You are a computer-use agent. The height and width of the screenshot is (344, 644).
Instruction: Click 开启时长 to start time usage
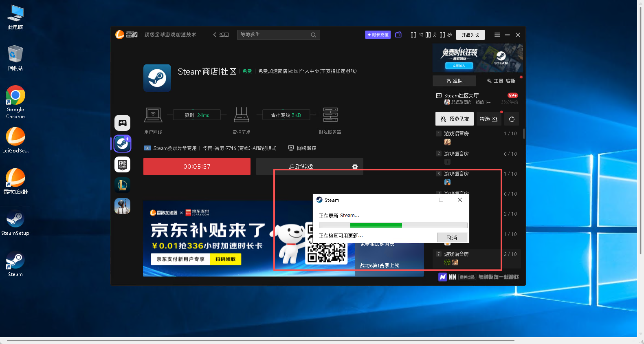[470, 35]
